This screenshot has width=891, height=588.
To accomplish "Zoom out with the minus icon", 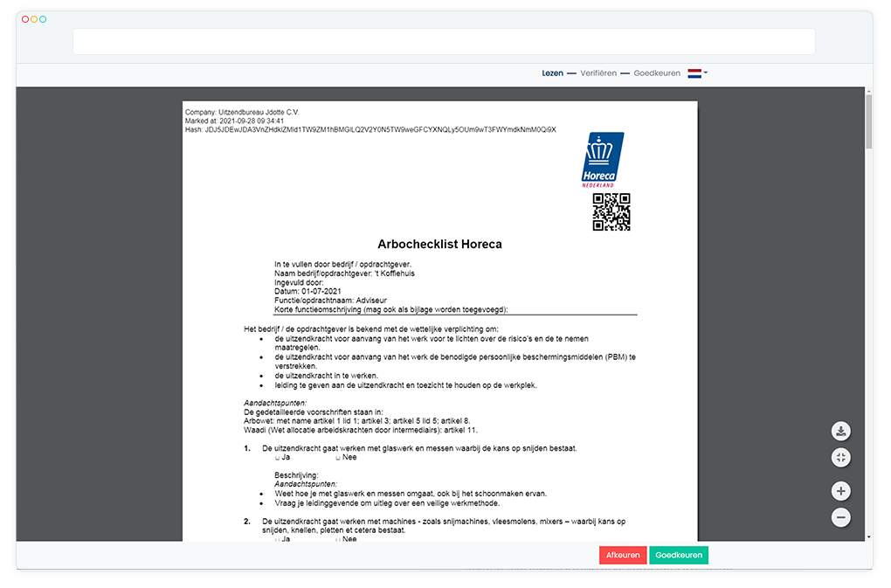I will (841, 517).
